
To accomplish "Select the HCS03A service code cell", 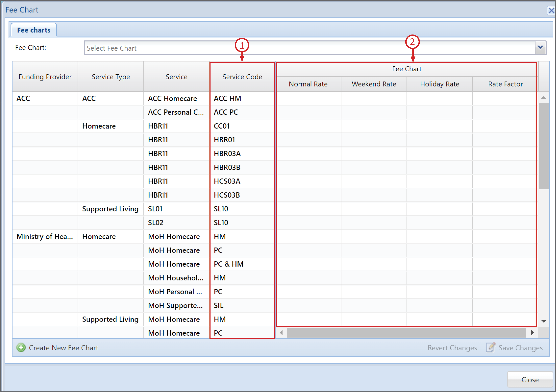I will 242,181.
